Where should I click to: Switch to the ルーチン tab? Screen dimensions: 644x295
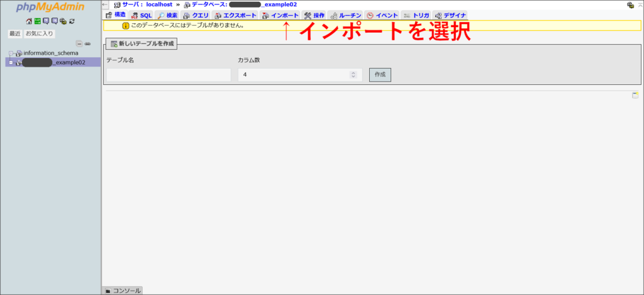coord(345,16)
